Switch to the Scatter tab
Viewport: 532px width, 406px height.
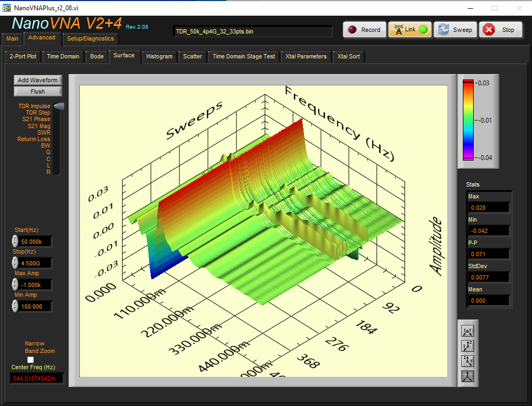192,56
